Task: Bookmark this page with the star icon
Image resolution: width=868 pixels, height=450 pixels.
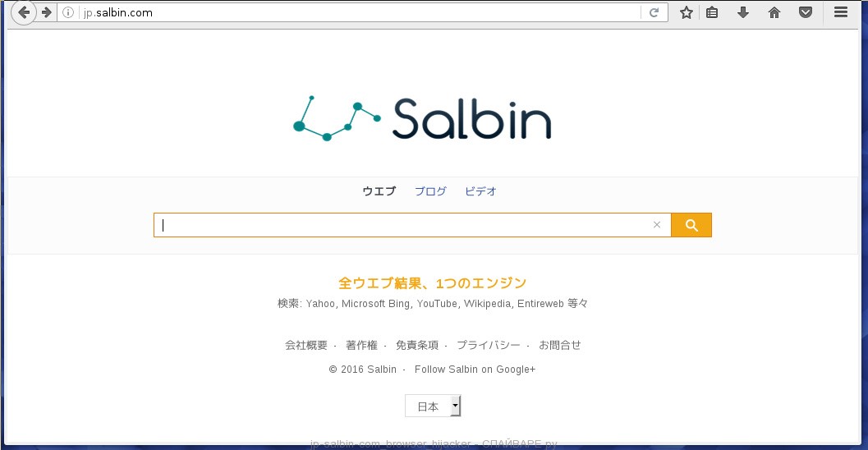Action: point(687,12)
